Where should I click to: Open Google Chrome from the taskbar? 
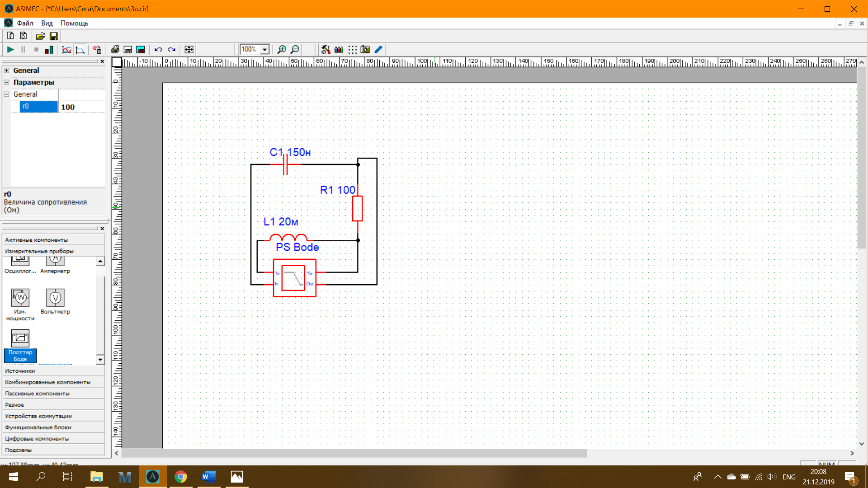coord(180,477)
